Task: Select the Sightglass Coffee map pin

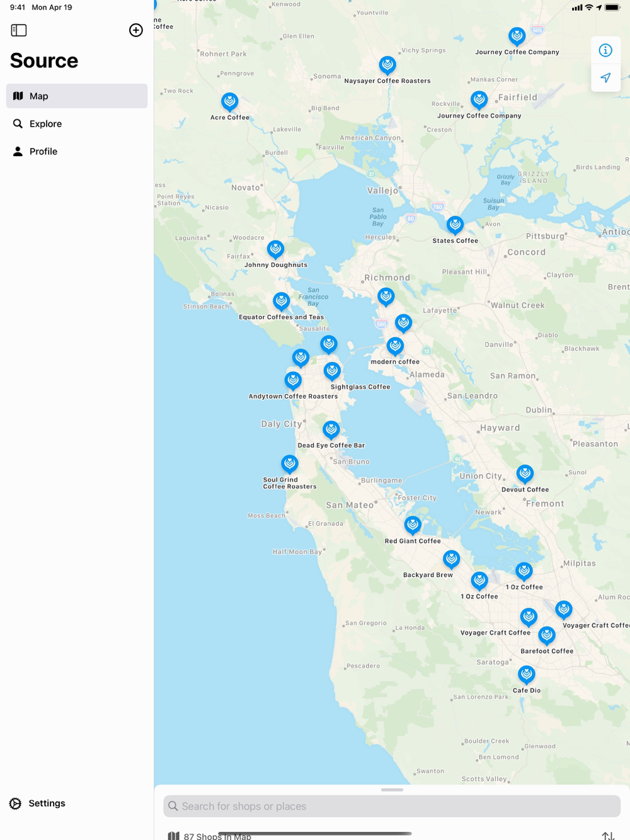Action: point(332,371)
